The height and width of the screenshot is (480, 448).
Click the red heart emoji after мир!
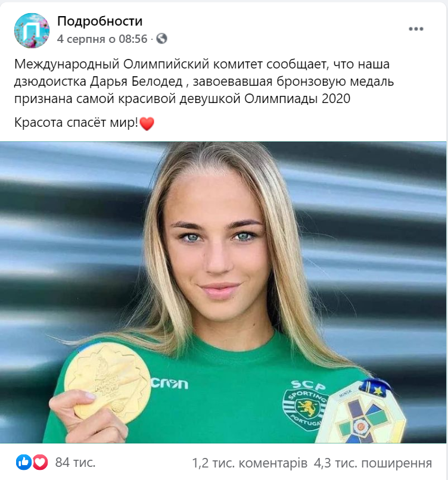[147, 124]
